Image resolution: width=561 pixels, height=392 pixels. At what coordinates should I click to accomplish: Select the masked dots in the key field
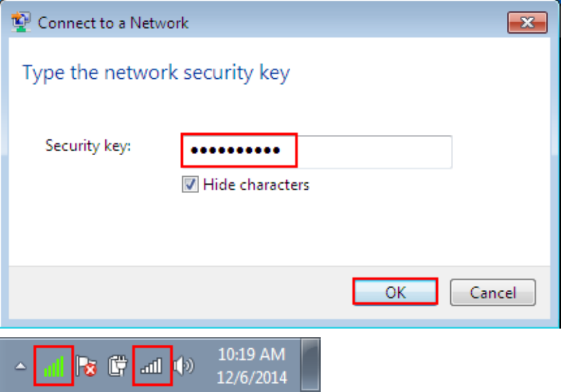(x=235, y=150)
